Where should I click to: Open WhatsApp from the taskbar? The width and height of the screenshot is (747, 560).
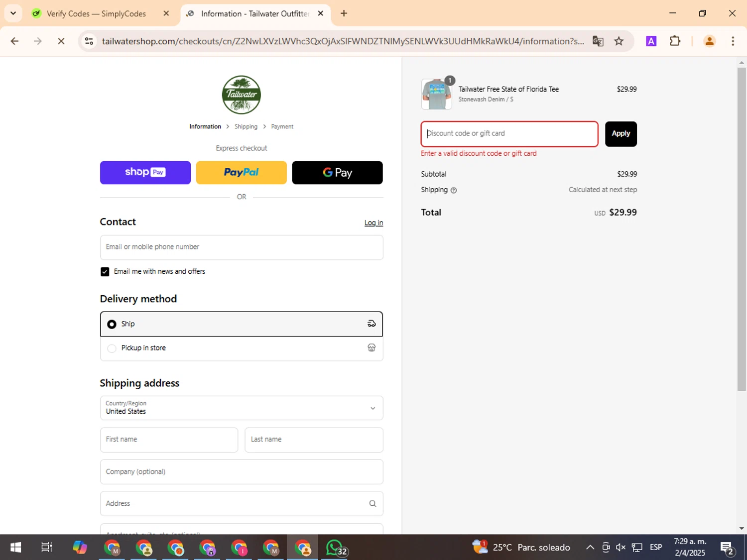point(335,548)
